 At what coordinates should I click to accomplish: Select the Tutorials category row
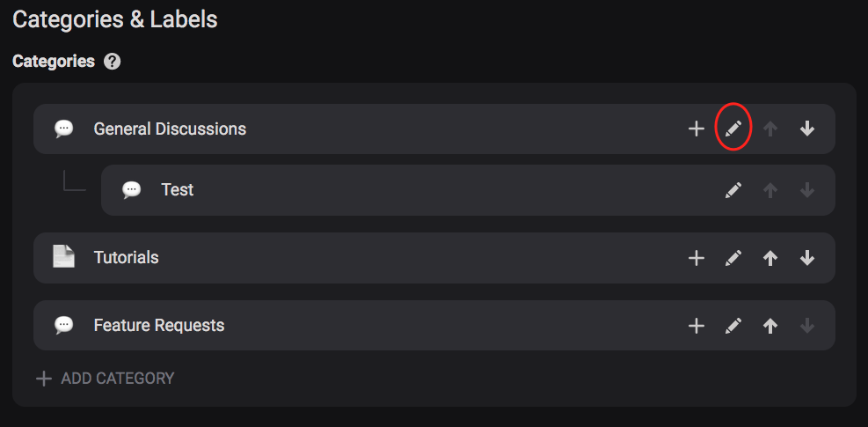(x=434, y=258)
